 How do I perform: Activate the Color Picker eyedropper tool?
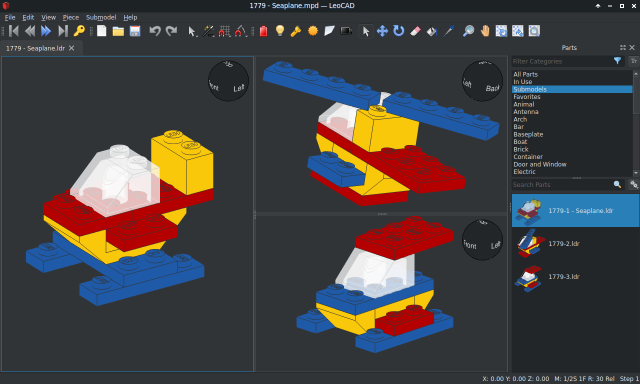pyautogui.click(x=449, y=31)
